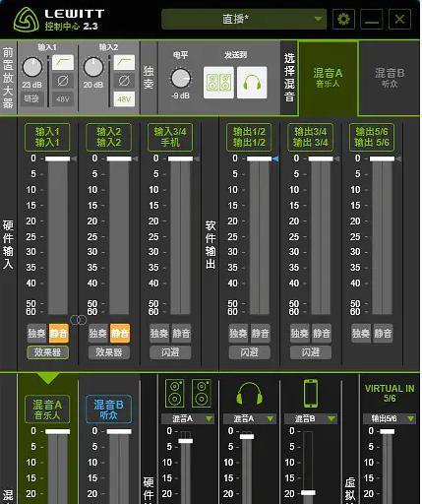Select the 混音A 音乐人 mix tab
The height and width of the screenshot is (504, 422).
(328, 78)
